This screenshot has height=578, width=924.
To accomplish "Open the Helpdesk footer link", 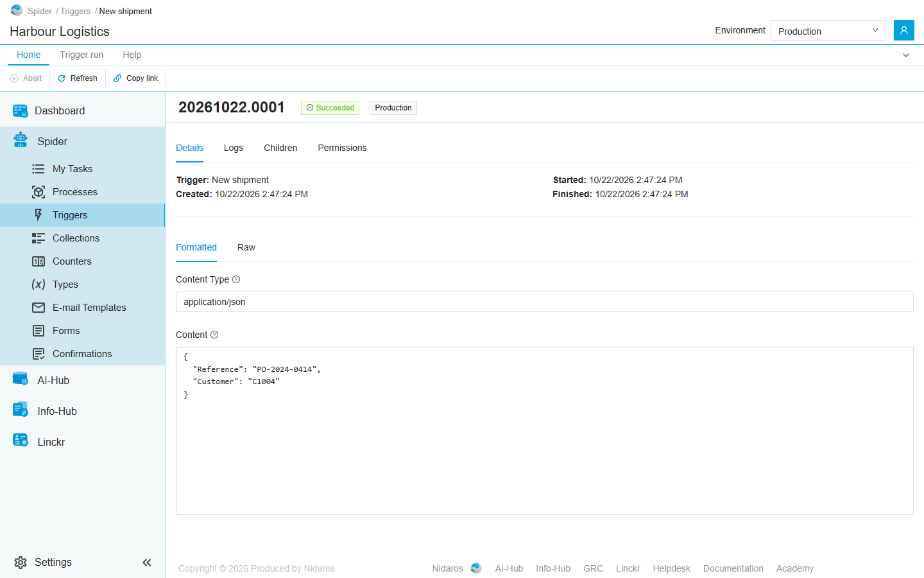I will tap(672, 568).
